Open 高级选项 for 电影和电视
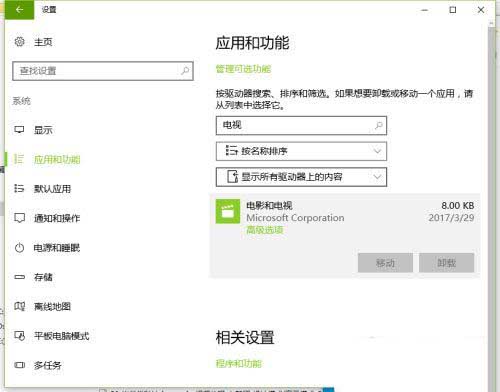The height and width of the screenshot is (392, 500). (x=265, y=230)
